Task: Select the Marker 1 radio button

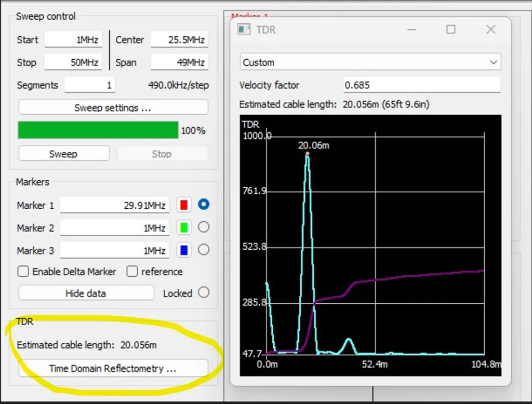Action: coord(204,204)
